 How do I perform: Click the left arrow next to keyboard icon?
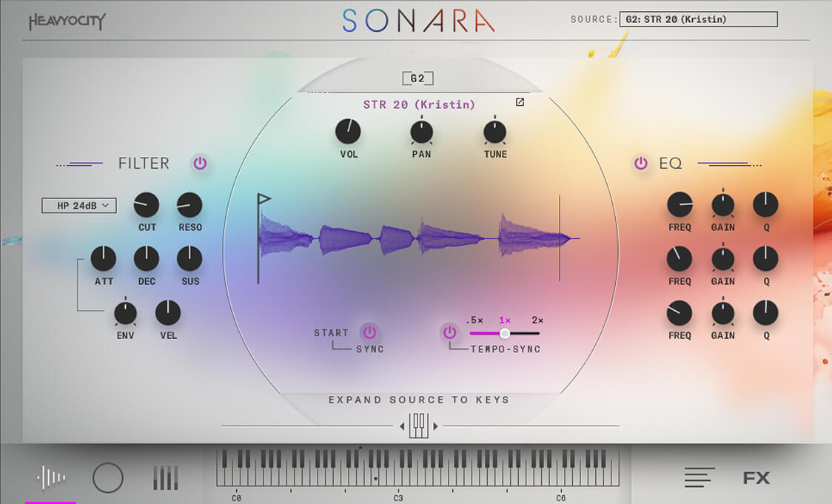point(402,426)
